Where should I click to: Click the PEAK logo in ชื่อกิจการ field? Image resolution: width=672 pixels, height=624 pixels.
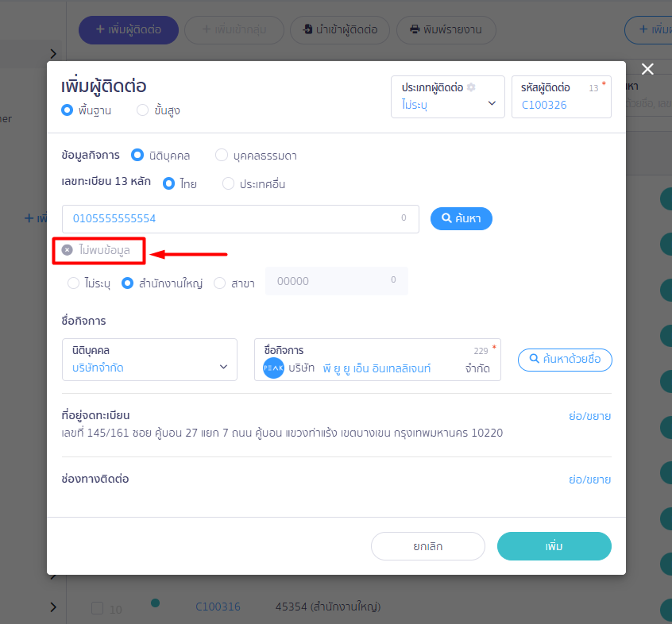coord(273,368)
